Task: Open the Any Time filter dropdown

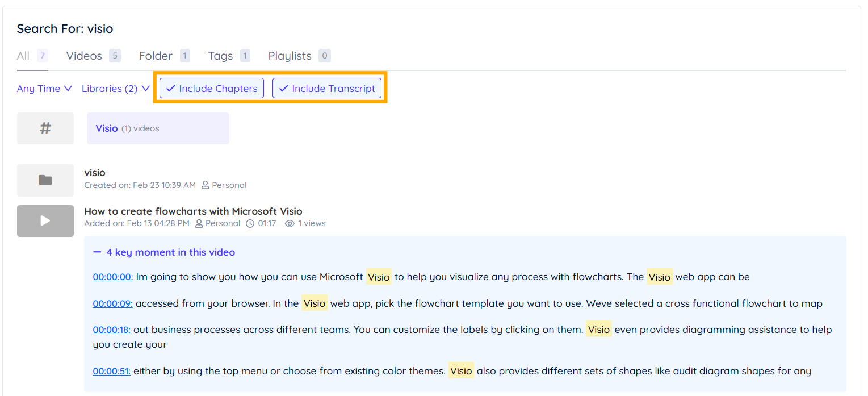Action: [44, 89]
